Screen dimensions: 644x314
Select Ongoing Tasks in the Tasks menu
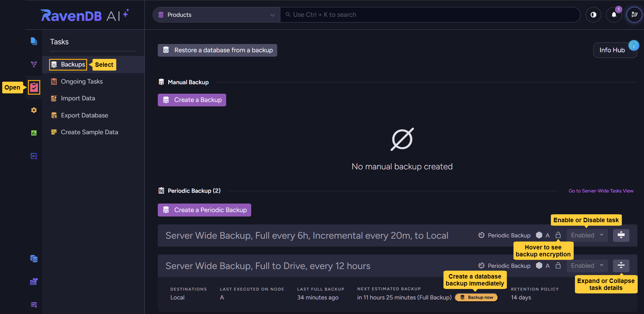pos(81,81)
